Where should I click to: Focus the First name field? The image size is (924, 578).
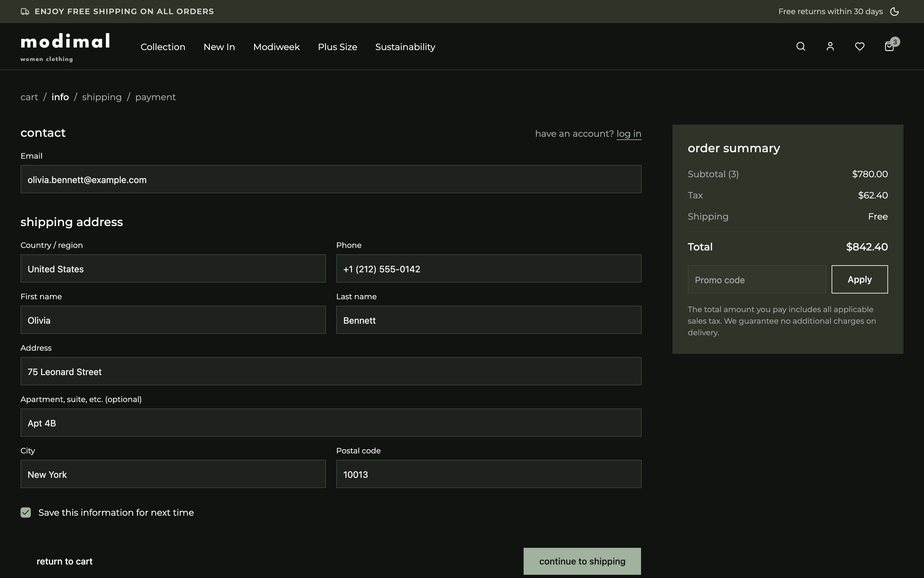(173, 320)
